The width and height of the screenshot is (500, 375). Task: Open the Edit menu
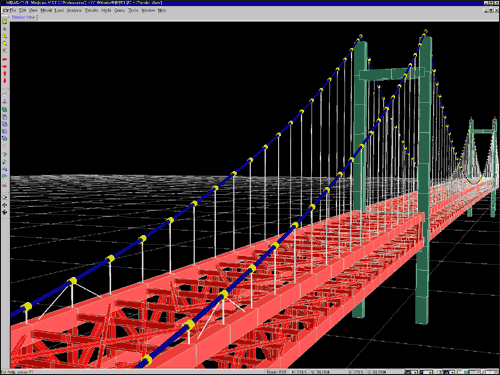point(23,10)
